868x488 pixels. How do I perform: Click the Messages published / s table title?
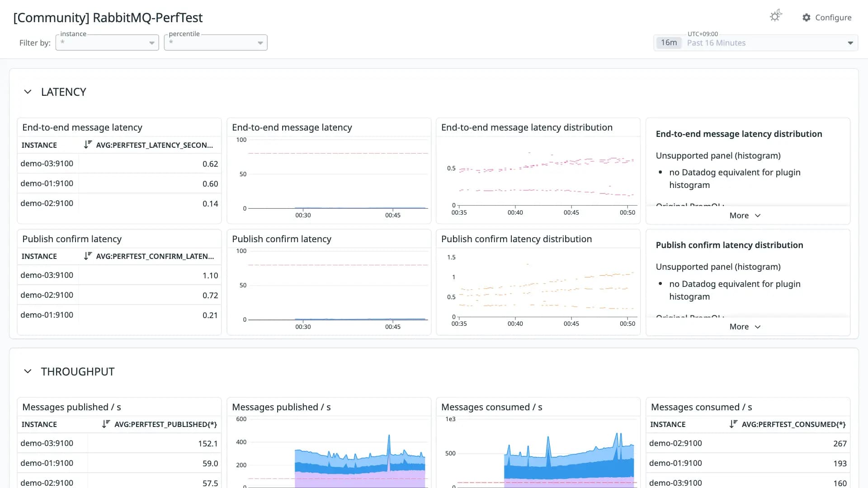point(71,407)
